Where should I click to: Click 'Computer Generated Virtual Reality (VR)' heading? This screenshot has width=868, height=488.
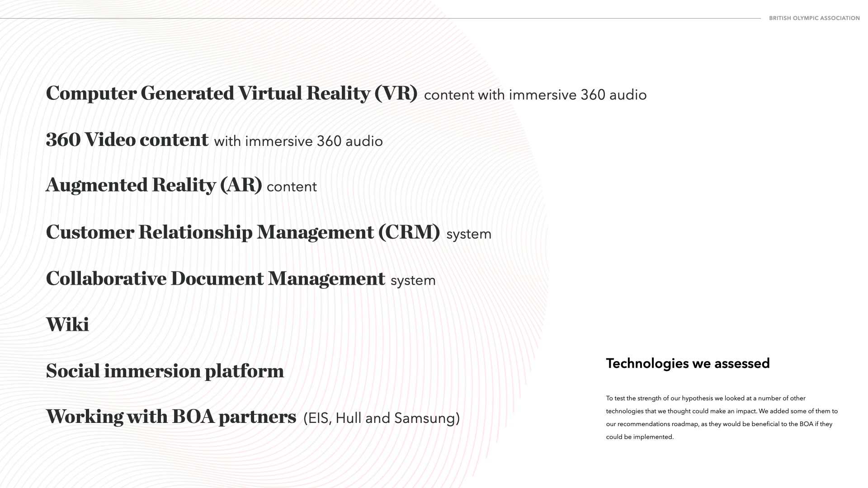231,94
